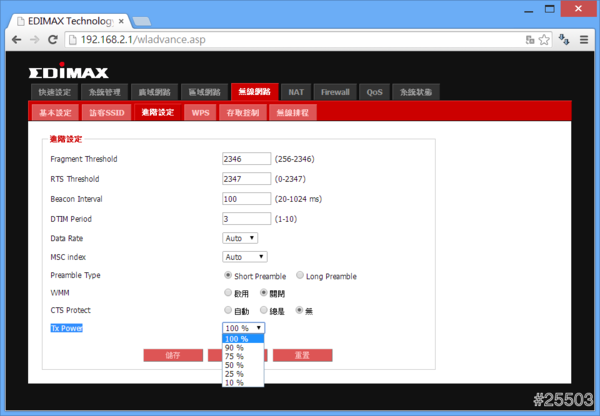600x416 pixels.
Task: Set CTS Protect to 自動
Action: point(228,310)
